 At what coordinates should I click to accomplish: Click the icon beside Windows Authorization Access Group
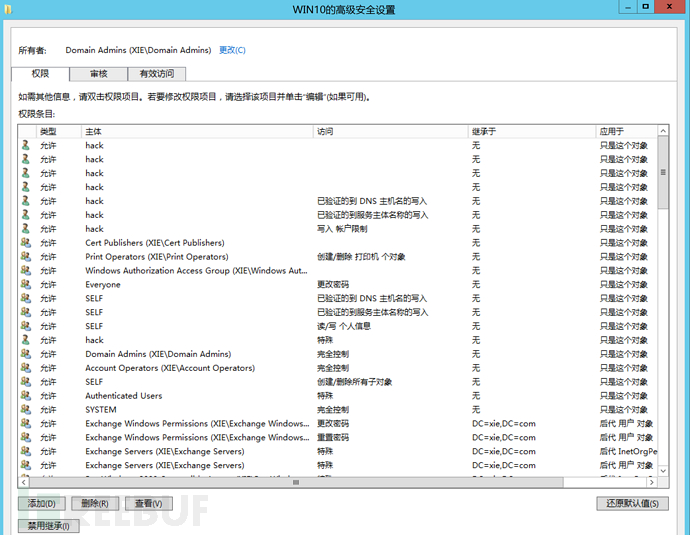tap(26, 271)
